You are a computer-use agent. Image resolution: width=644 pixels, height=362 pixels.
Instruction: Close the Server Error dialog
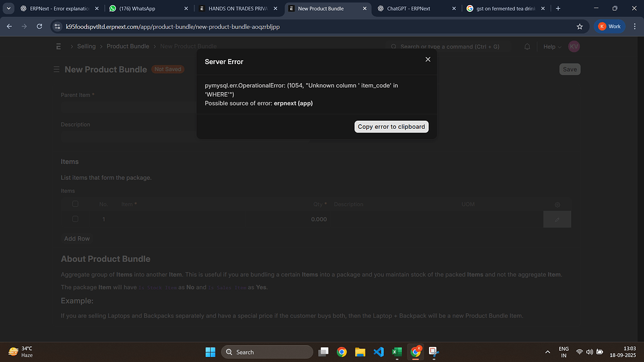428,60
